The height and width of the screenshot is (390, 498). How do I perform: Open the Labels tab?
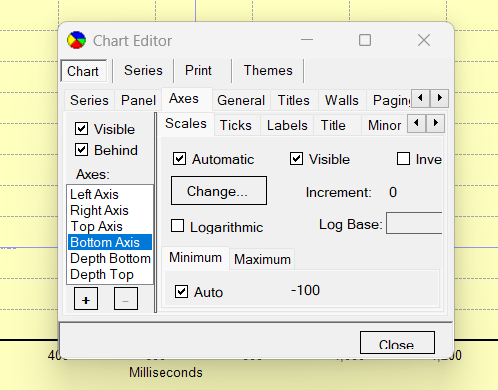(287, 125)
